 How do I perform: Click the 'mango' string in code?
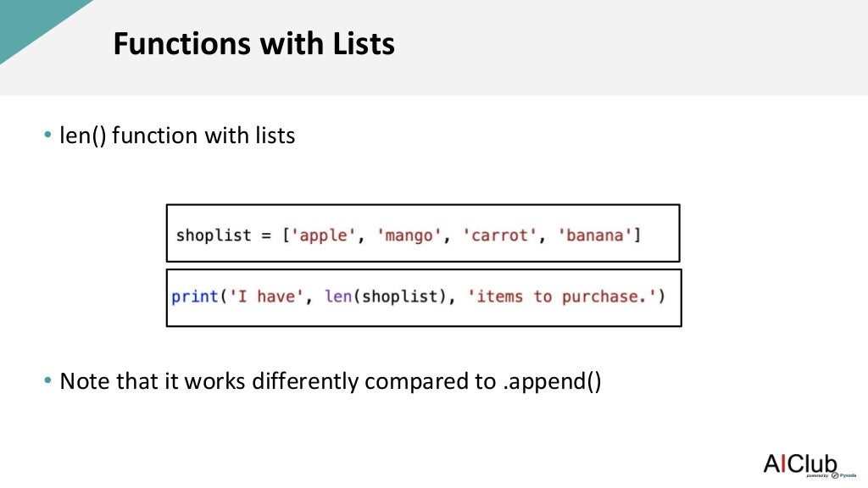(409, 235)
